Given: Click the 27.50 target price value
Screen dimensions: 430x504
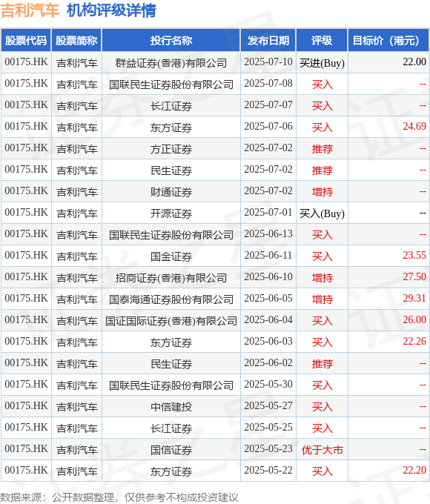Looking at the screenshot, I should coord(414,276).
